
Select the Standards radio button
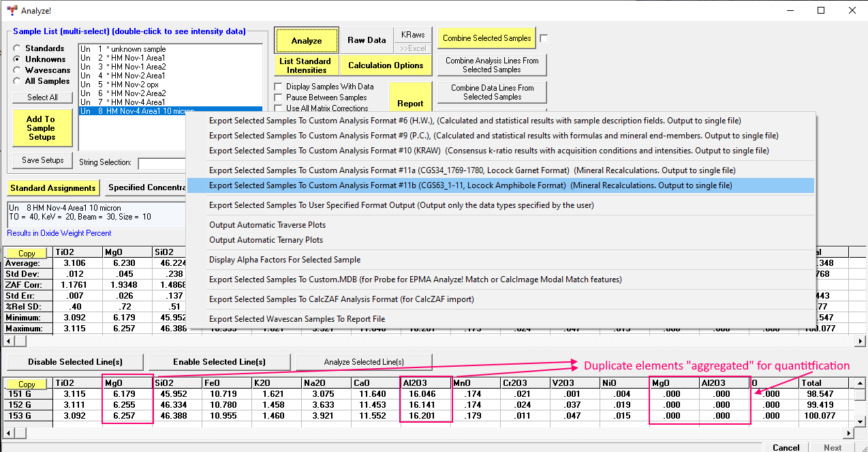pos(17,48)
